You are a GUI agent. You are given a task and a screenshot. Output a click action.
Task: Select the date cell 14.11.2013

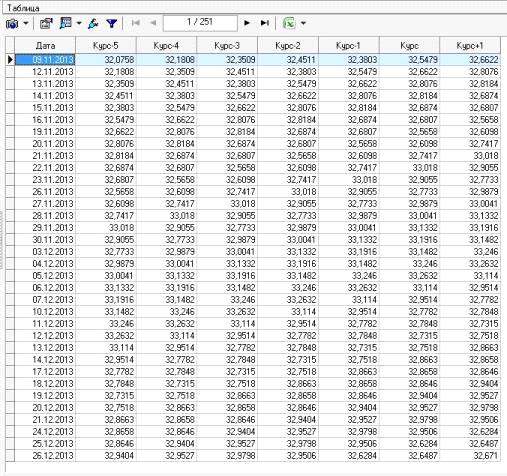click(x=45, y=96)
